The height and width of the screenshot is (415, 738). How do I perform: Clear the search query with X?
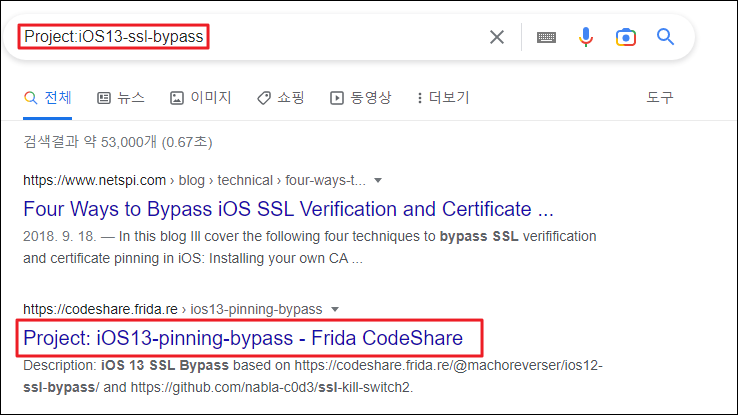click(x=497, y=37)
